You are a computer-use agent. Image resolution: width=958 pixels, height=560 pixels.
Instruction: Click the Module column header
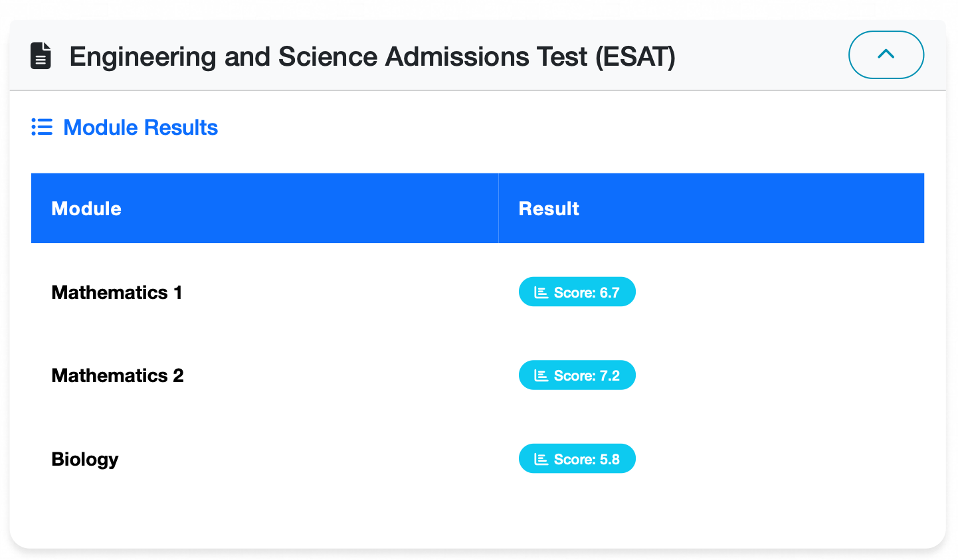pos(86,209)
